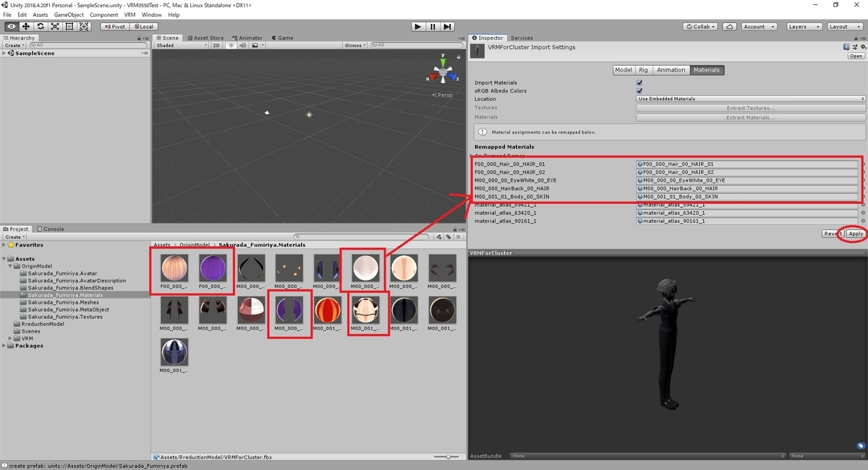
Task: Open the Layout dropdown
Action: click(843, 27)
